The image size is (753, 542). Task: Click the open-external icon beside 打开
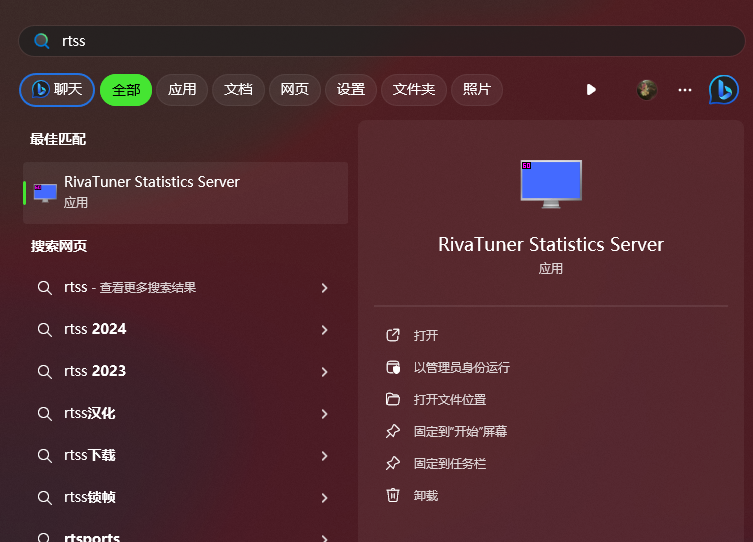click(393, 335)
